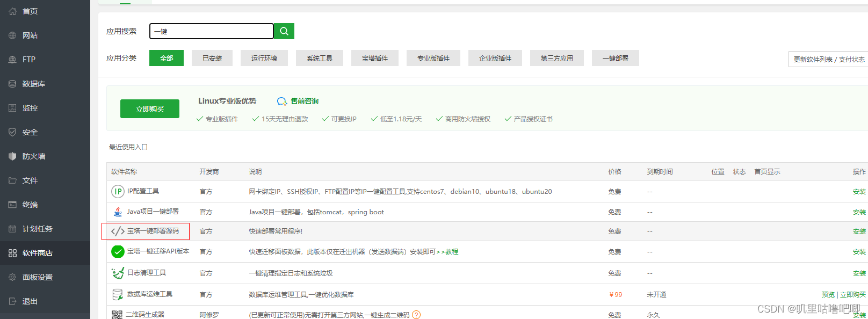Viewport: 868px width, 319px height.
Task: Select the 宝塔插件 category tab
Action: 375,58
